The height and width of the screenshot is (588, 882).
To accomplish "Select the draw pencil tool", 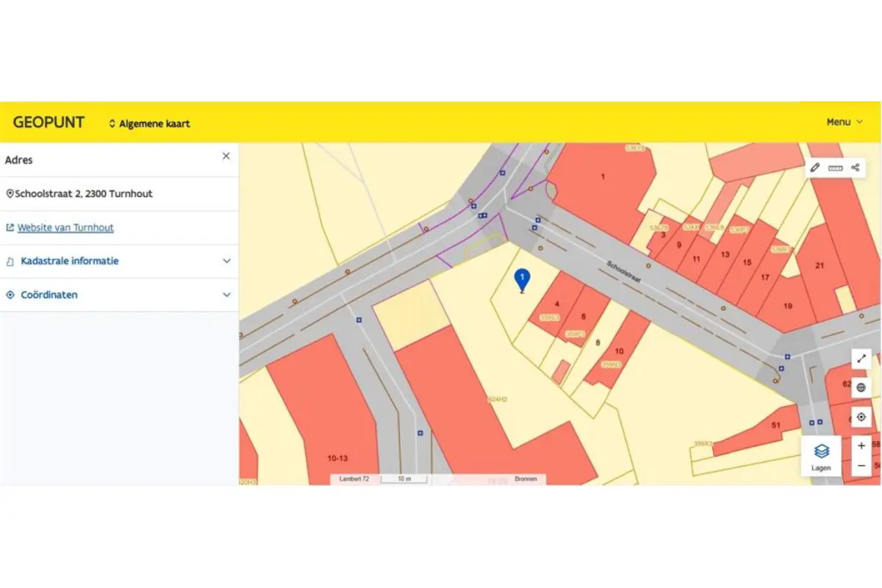I will pos(815,168).
